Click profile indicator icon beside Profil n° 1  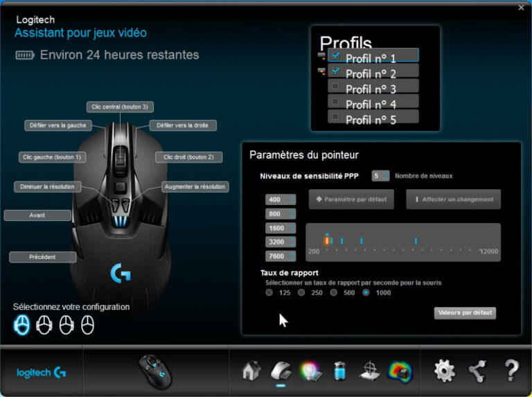321,56
